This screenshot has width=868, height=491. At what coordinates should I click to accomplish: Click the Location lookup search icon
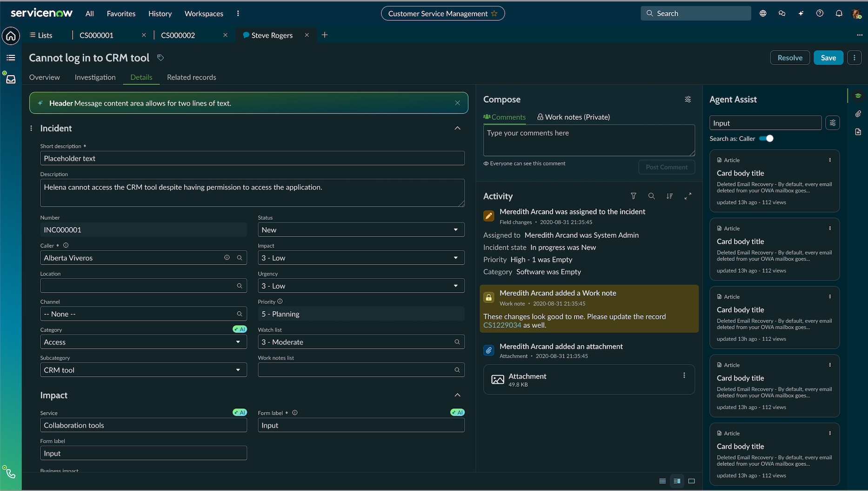click(x=239, y=286)
